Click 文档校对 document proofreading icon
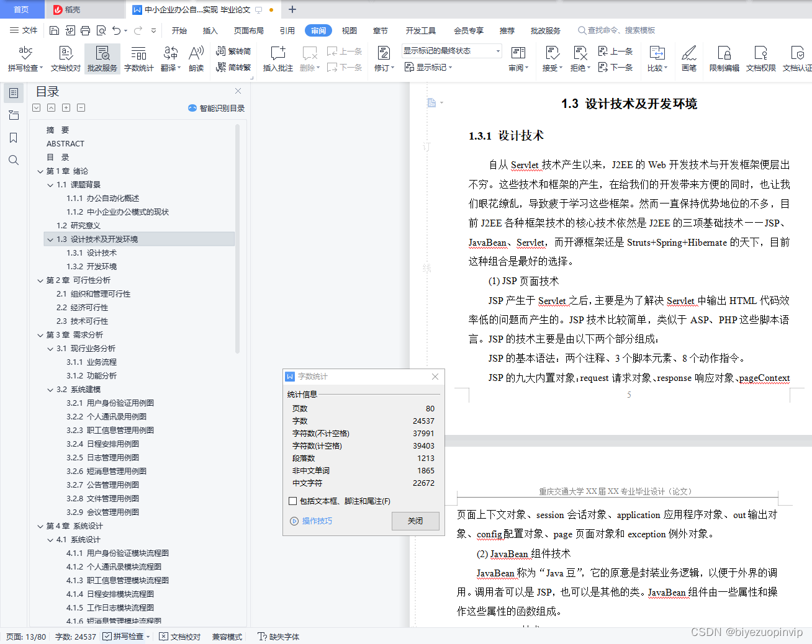812x644 pixels. click(x=66, y=59)
